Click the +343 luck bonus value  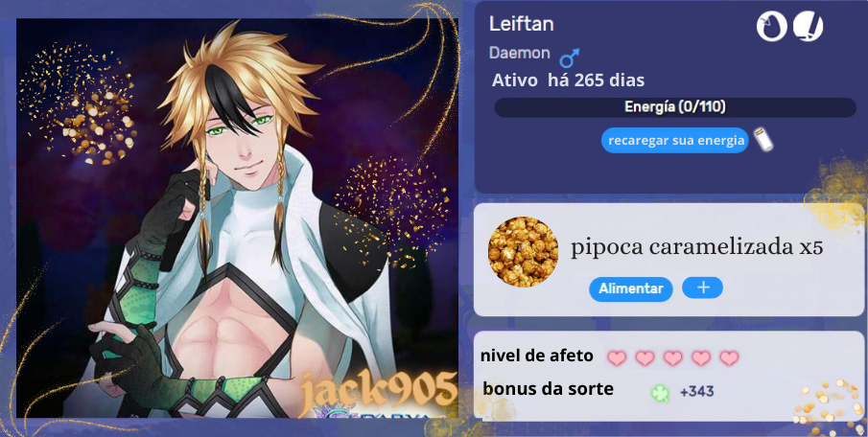pyautogui.click(x=697, y=392)
